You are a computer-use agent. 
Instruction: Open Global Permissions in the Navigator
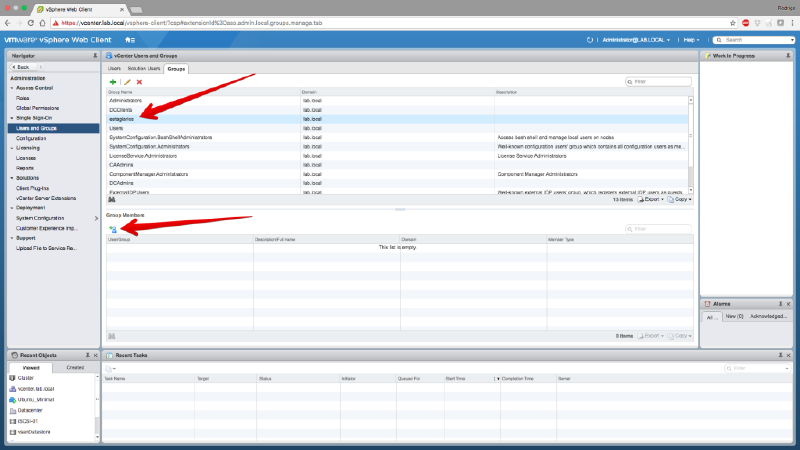tap(36, 108)
